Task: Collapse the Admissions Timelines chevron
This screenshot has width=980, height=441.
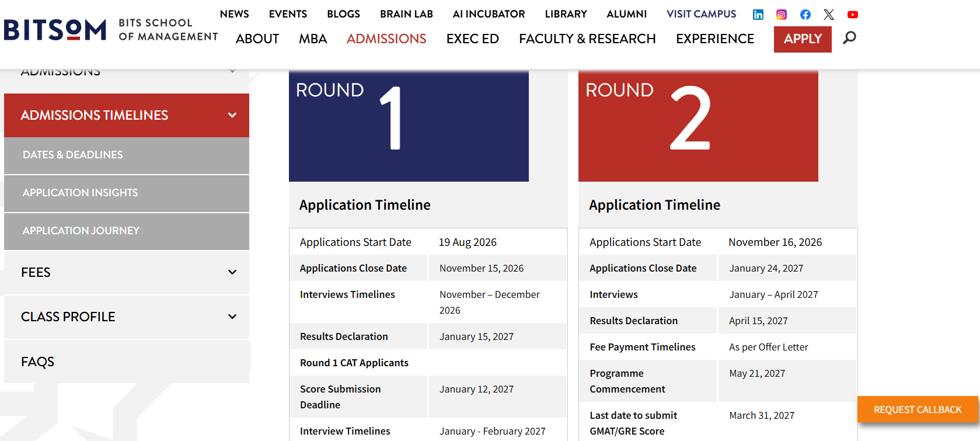Action: tap(232, 116)
